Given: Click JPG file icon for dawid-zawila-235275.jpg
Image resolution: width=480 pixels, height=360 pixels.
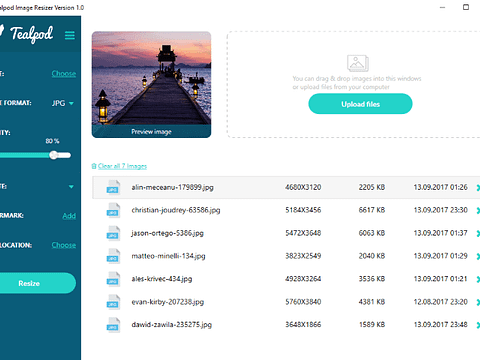Looking at the screenshot, I should pos(113,325).
